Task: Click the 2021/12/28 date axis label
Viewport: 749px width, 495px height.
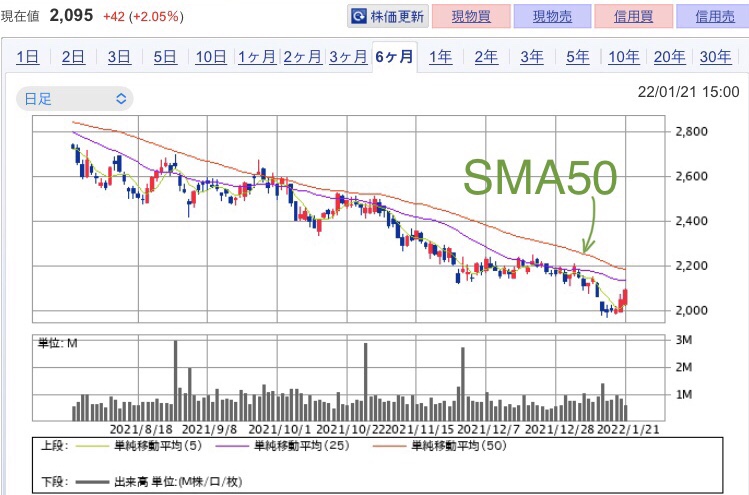Action: pyautogui.click(x=559, y=429)
